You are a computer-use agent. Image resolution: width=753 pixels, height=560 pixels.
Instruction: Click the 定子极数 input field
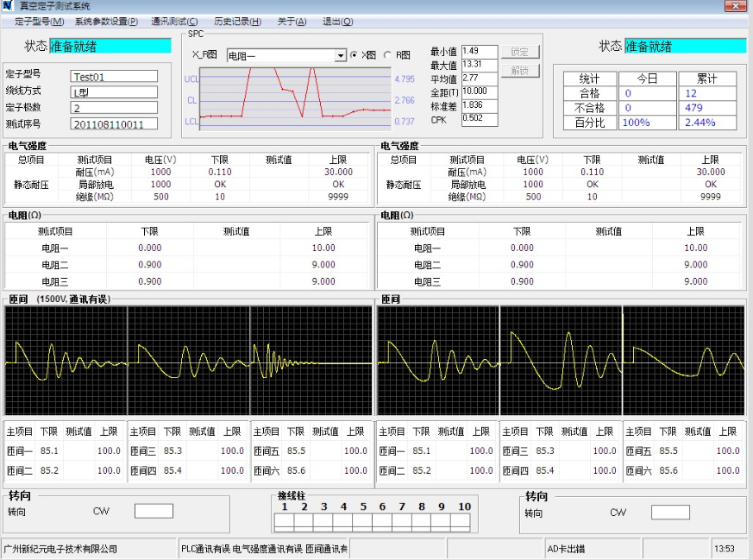coord(114,108)
